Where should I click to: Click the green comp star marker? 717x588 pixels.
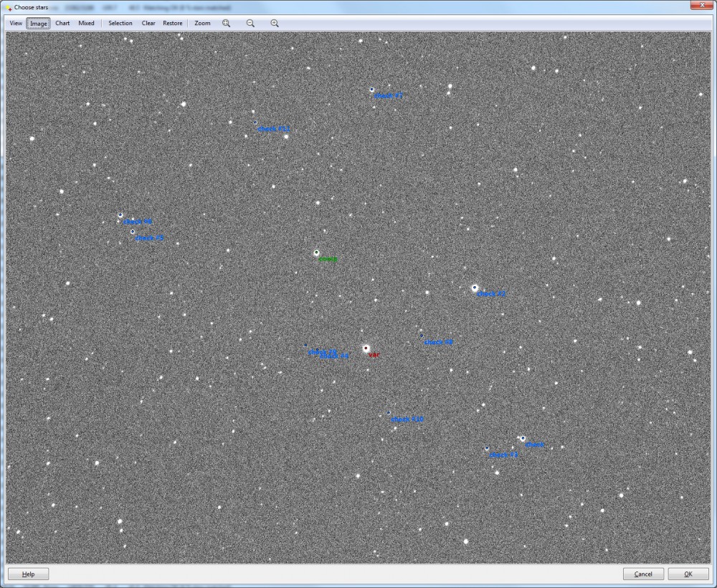pyautogui.click(x=316, y=252)
